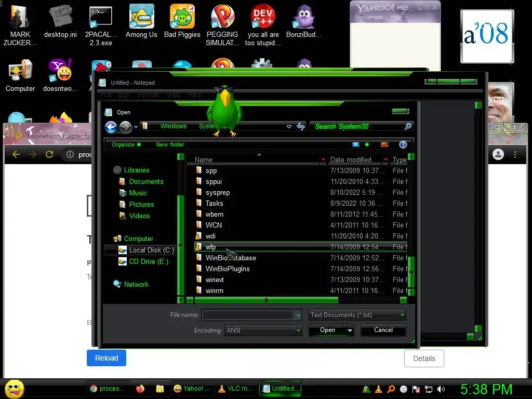Click vertical scrollbar thumb of file list
532x399 pixels.
click(411, 272)
